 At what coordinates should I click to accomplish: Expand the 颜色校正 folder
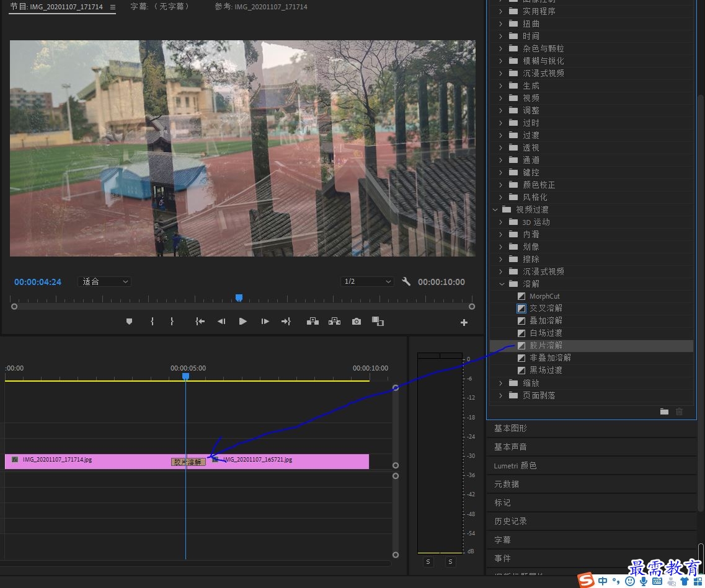501,185
